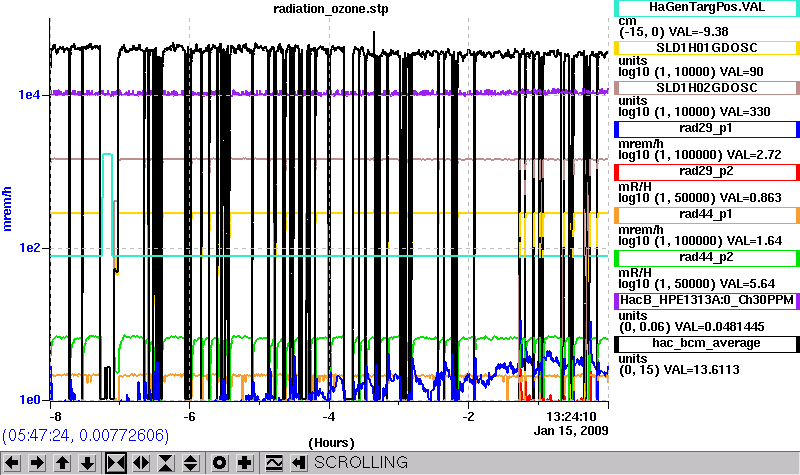Click the circle auto-scale icon in toolbar

(219, 463)
